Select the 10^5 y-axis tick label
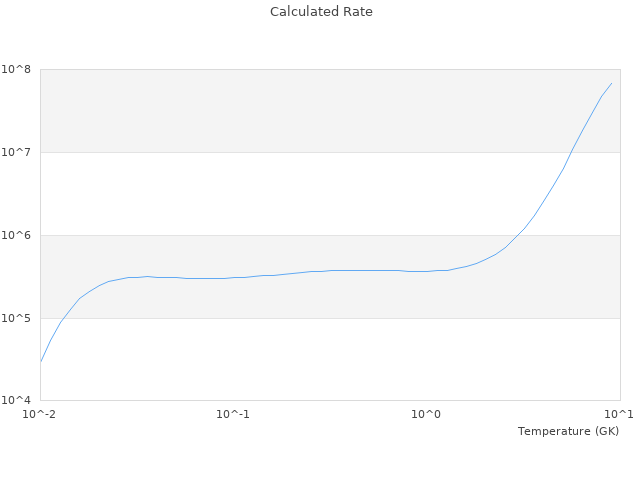This screenshot has width=640, height=480. pos(17,318)
